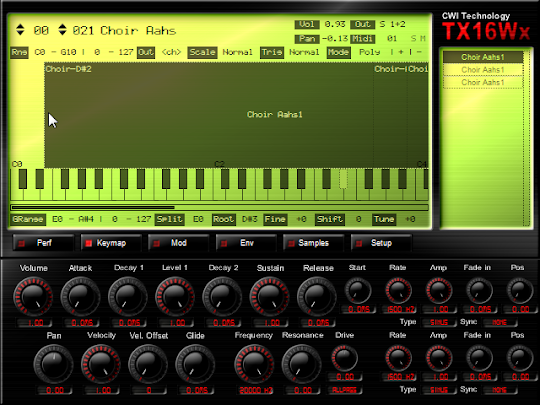Click the plus sign next to Poly
This screenshot has width=540, height=405.
(401, 52)
